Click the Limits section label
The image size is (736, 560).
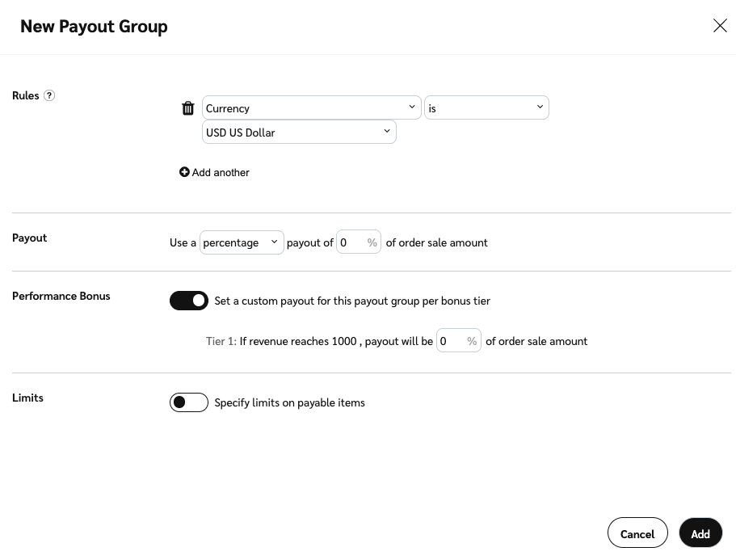click(x=28, y=398)
